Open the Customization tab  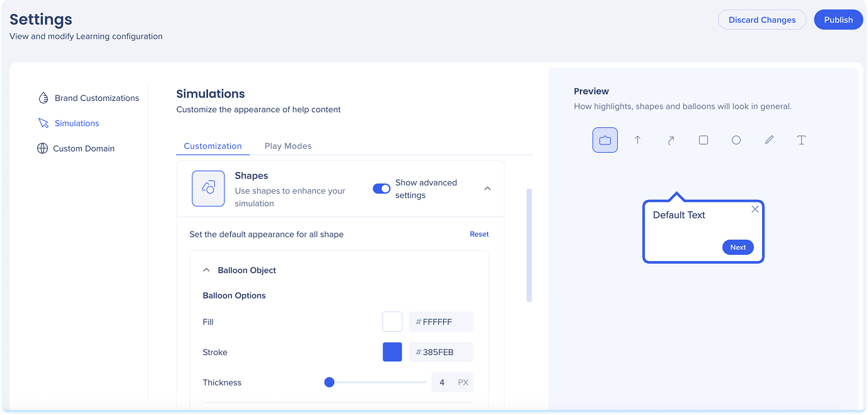point(212,146)
